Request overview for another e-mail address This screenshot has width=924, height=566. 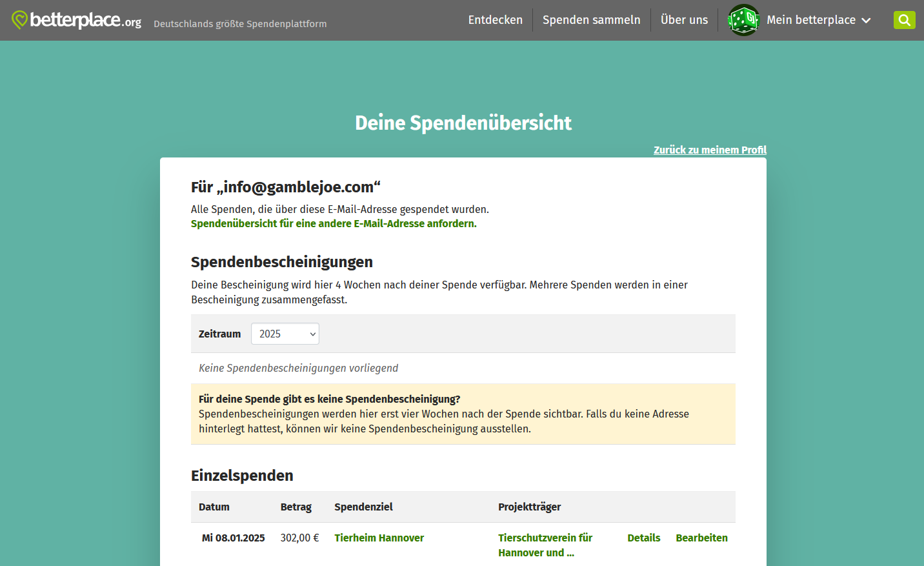pos(334,224)
